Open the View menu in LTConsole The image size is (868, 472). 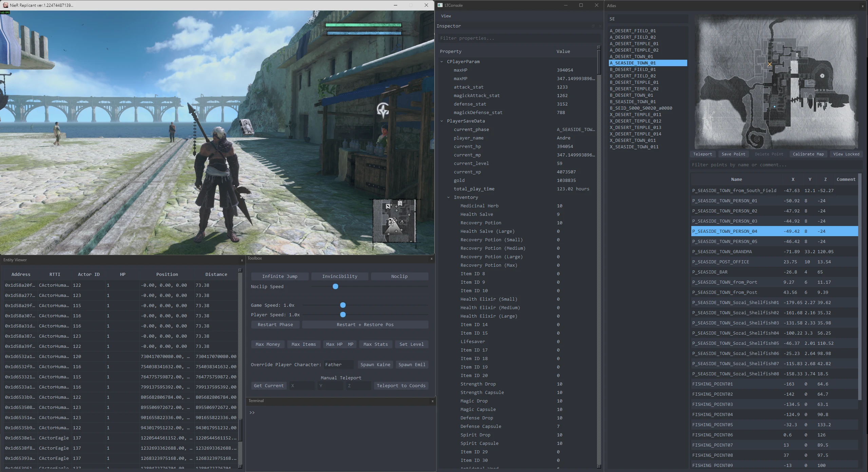(x=445, y=16)
